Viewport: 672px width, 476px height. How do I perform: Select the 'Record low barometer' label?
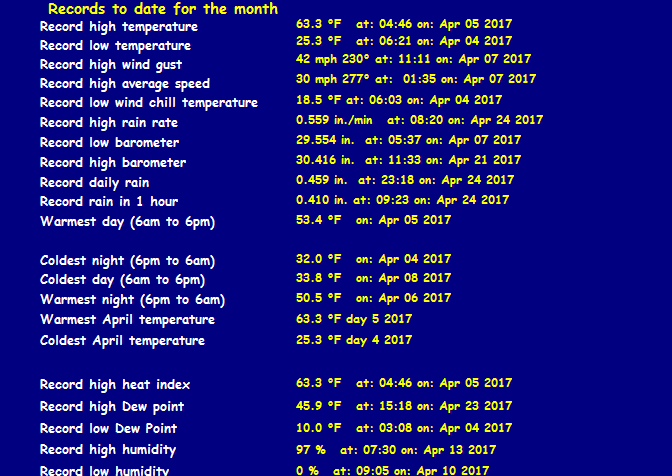point(109,142)
